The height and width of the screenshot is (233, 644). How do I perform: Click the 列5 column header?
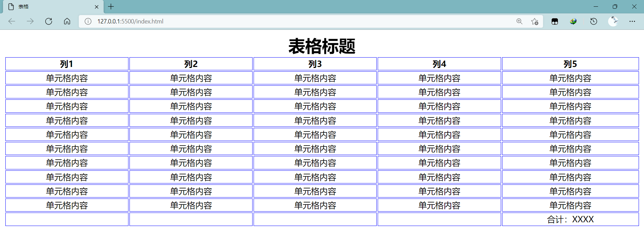click(570, 64)
